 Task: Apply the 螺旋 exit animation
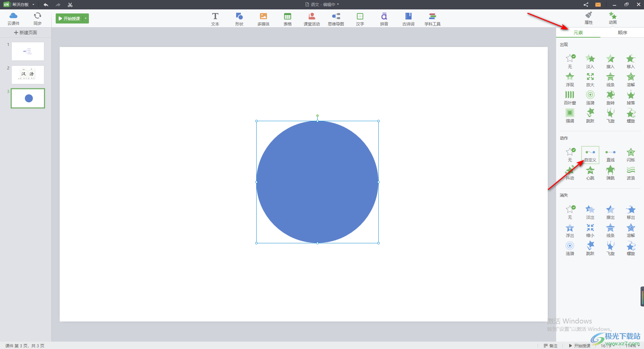(x=631, y=249)
